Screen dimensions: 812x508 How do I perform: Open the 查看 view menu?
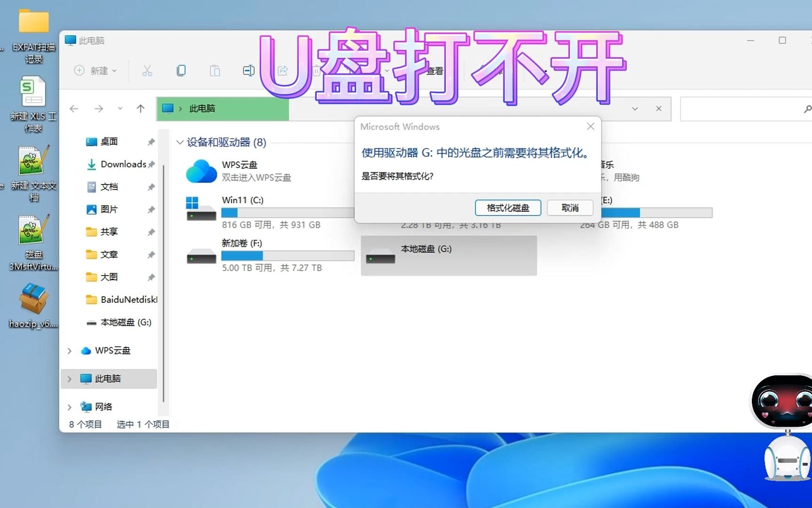434,71
